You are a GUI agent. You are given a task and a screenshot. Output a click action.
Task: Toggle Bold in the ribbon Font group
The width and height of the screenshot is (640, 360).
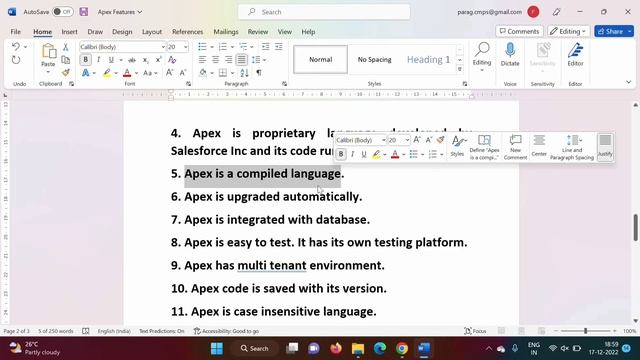point(85,60)
